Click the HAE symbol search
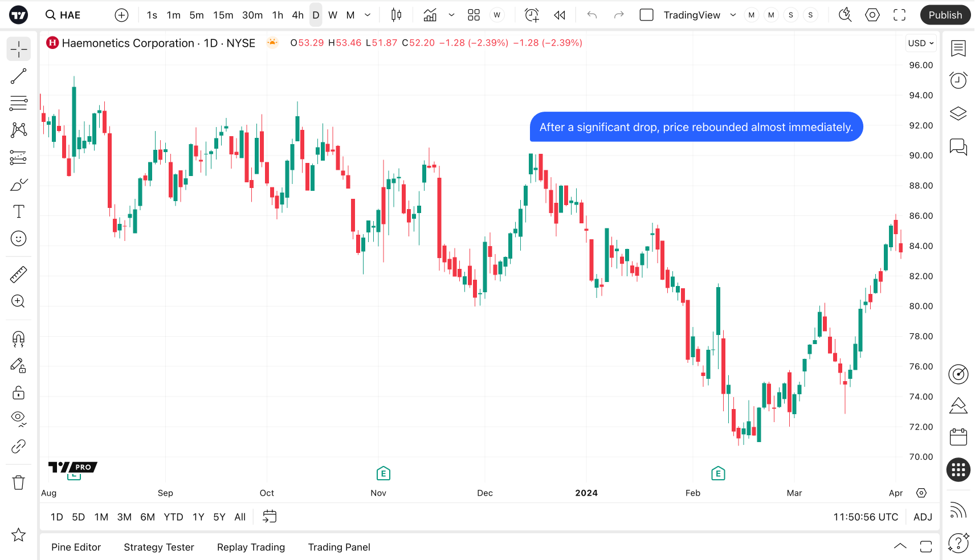The width and height of the screenshot is (975, 560). click(x=63, y=15)
